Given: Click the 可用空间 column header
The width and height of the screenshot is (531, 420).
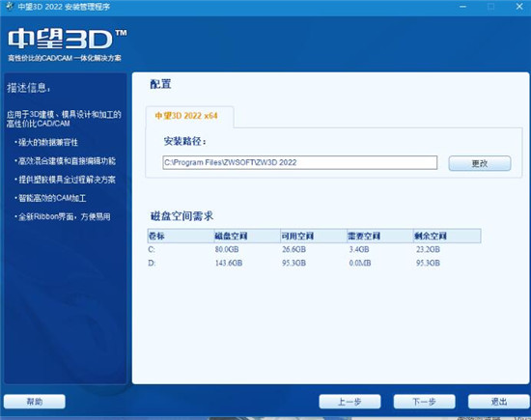Looking at the screenshot, I should (x=313, y=236).
